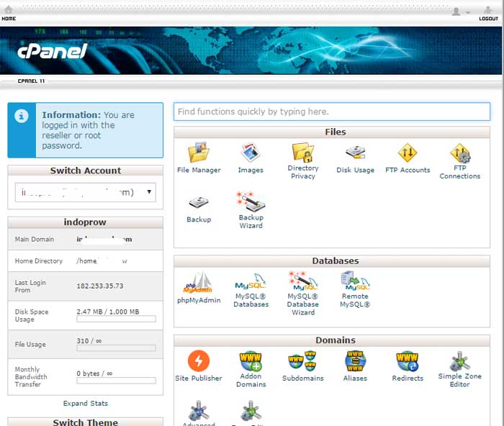Collapse the Domains section header
504x426 pixels.
point(332,340)
